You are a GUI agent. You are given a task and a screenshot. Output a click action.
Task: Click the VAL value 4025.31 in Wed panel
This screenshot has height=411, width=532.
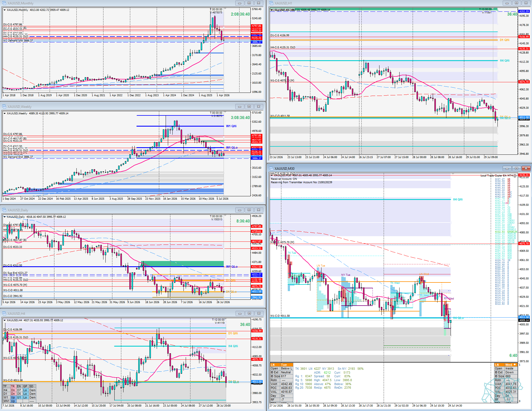[511, 392]
